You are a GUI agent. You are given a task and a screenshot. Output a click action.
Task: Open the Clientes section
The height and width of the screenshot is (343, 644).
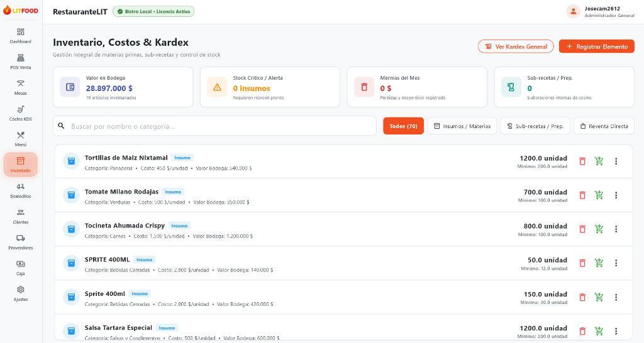click(21, 217)
